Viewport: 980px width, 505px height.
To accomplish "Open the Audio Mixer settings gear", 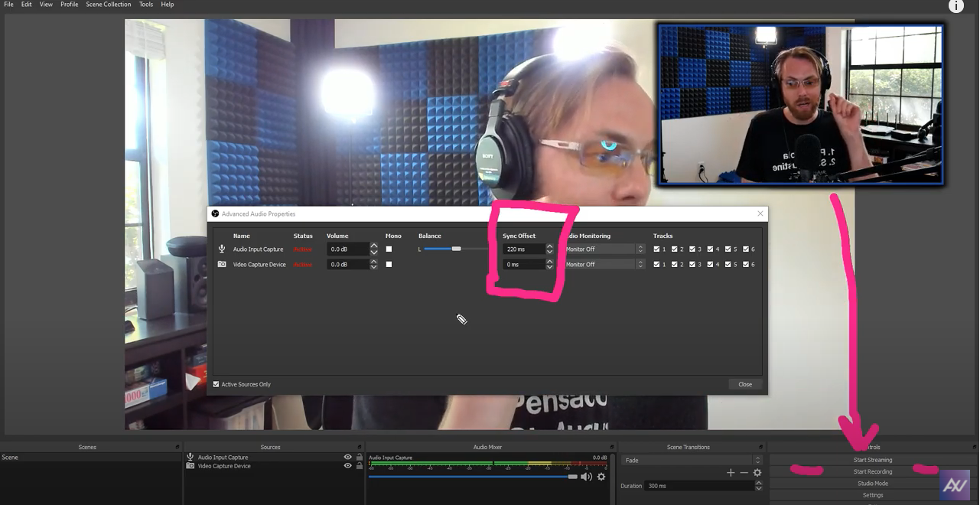I will pyautogui.click(x=601, y=476).
